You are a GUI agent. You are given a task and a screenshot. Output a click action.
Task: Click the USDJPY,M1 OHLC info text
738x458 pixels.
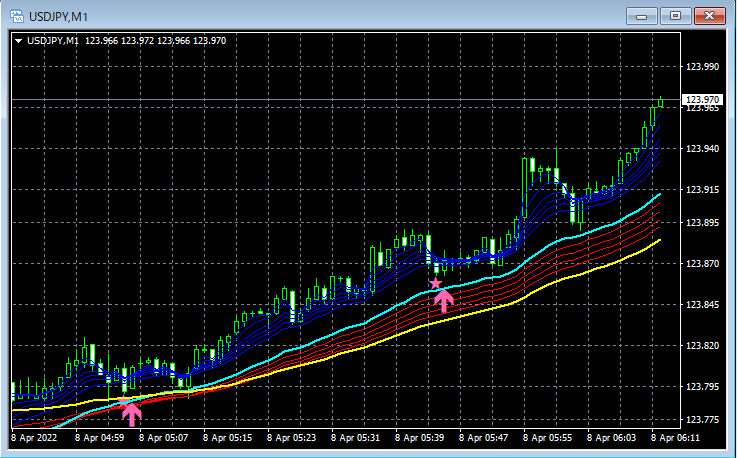127,41
